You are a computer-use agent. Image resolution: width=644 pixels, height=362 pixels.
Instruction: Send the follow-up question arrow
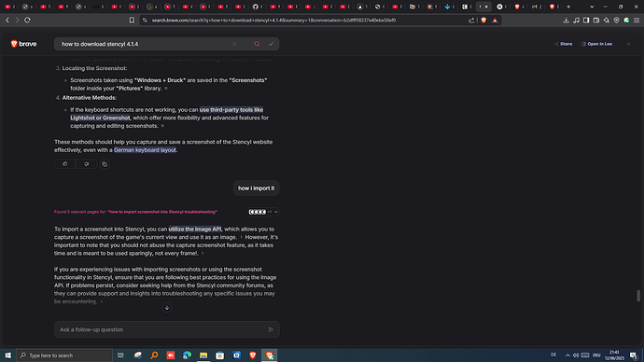click(271, 329)
